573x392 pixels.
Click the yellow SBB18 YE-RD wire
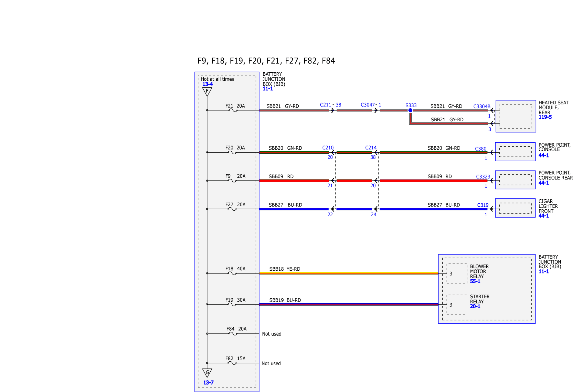click(349, 273)
